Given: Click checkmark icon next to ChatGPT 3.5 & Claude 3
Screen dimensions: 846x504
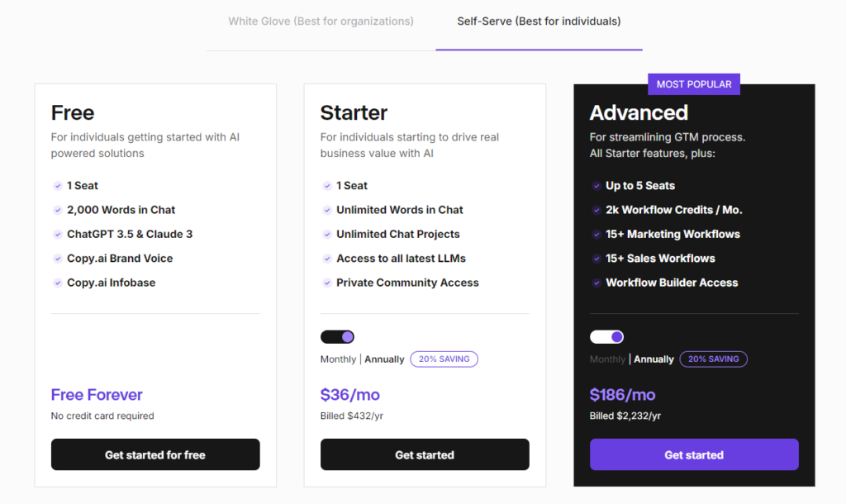Looking at the screenshot, I should point(57,234).
